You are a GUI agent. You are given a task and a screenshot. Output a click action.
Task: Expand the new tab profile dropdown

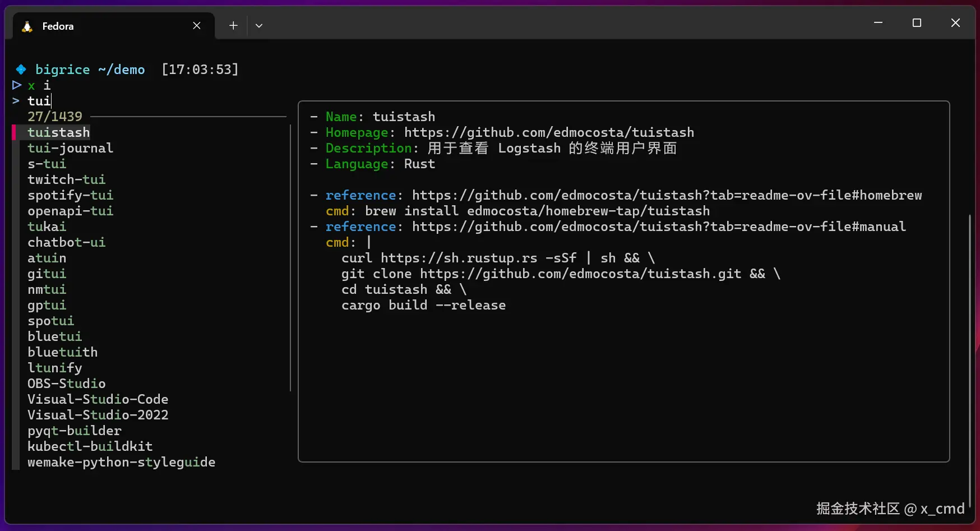(x=259, y=26)
